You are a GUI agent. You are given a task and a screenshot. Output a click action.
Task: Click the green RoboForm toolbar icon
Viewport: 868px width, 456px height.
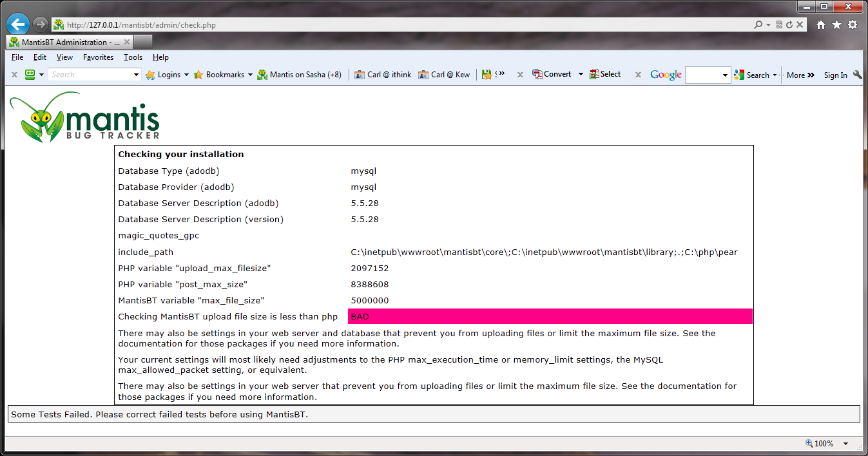(30, 75)
